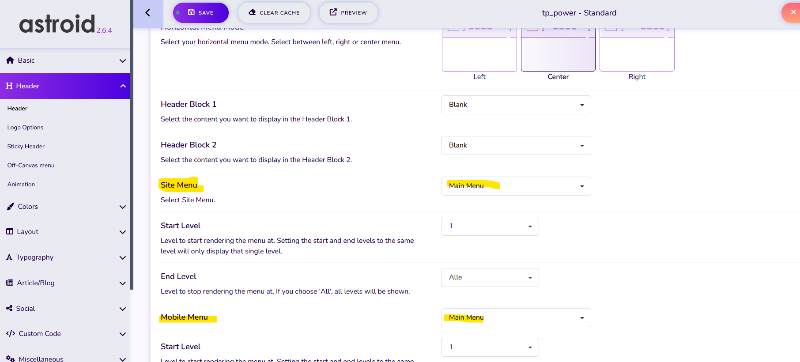Click the Clear Cache eraser icon
This screenshot has width=800, height=362.
click(252, 12)
